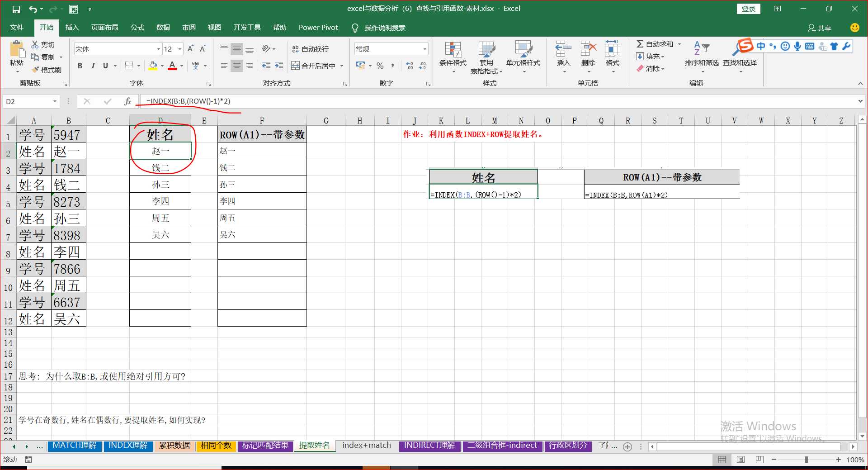The image size is (868, 470).
Task: Click the 共享 share button
Action: [x=820, y=28]
